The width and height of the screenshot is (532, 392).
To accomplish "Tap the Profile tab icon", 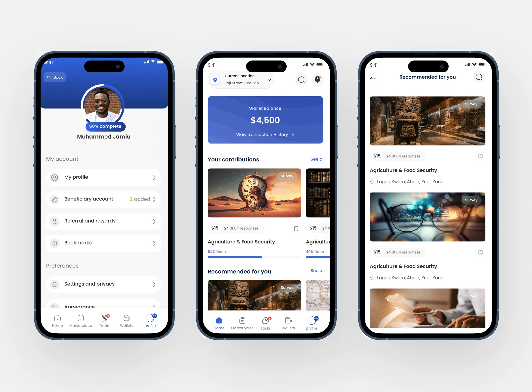I will [x=150, y=318].
